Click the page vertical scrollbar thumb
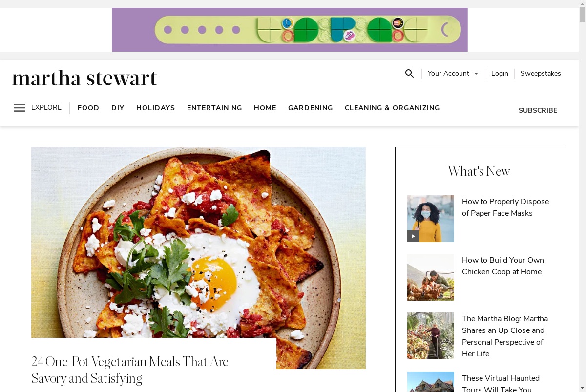 tap(582, 15)
